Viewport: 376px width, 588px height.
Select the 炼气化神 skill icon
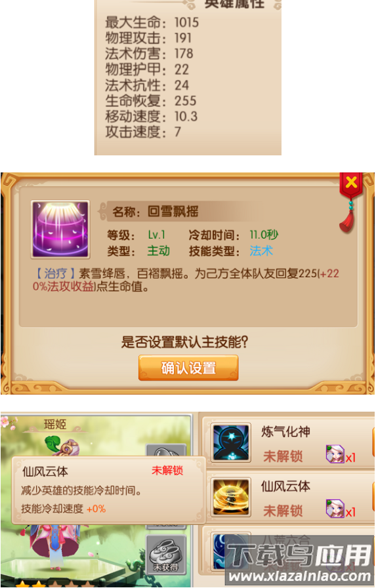[231, 443]
